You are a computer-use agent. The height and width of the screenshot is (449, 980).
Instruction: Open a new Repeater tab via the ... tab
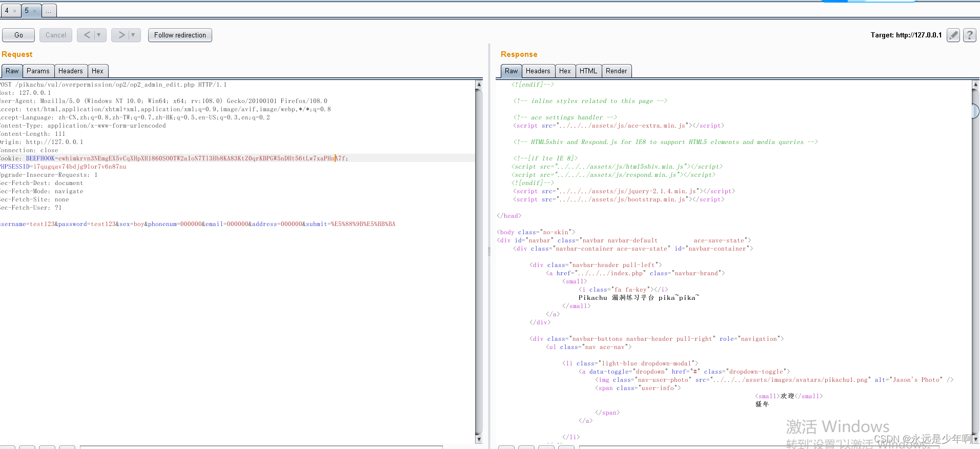(x=49, y=10)
